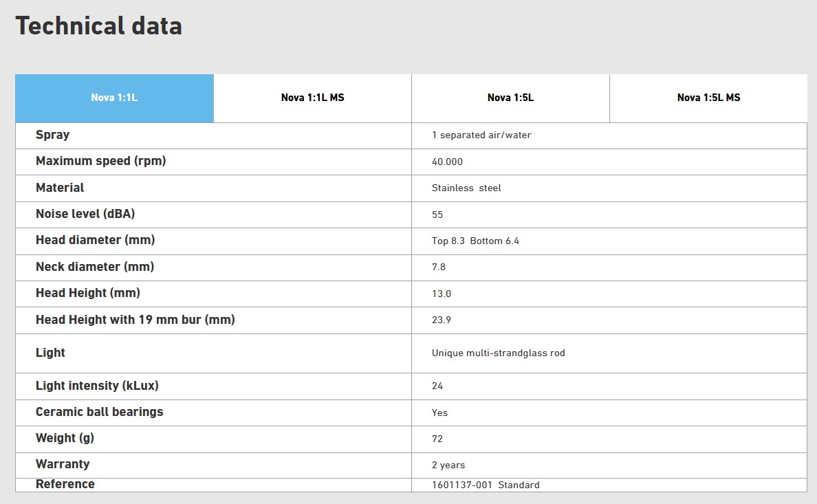
Task: Show the Nova 1:5L MS tab
Action: tap(708, 98)
